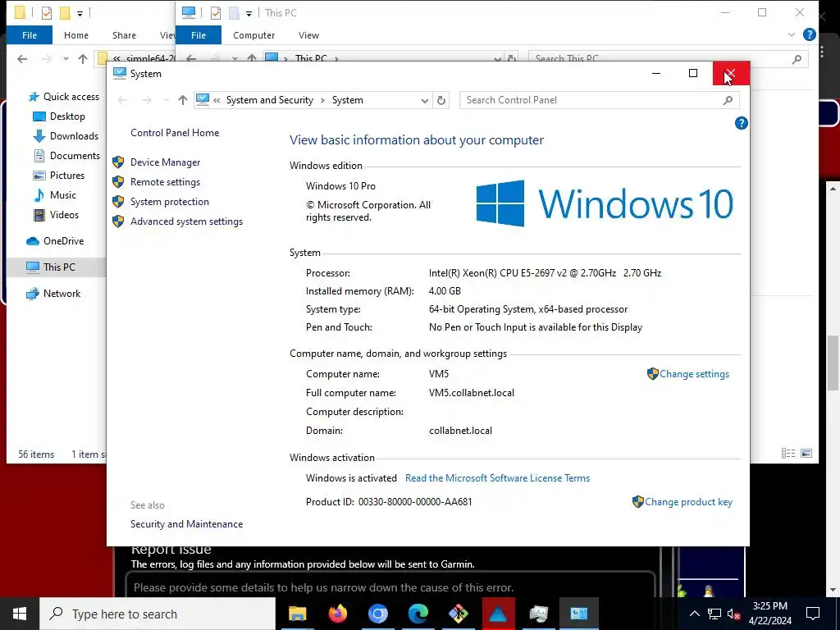840x630 pixels.
Task: Open Quick Access Toolbar dropdown in This PC
Action: (x=249, y=13)
